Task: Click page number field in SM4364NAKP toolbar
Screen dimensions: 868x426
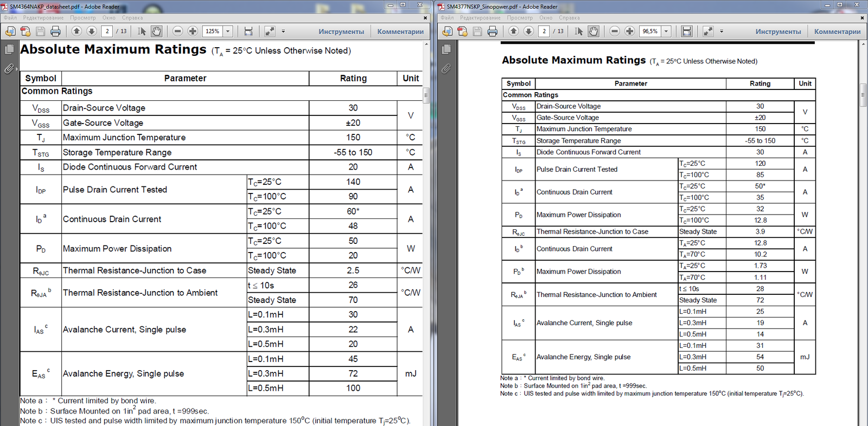Action: [107, 31]
